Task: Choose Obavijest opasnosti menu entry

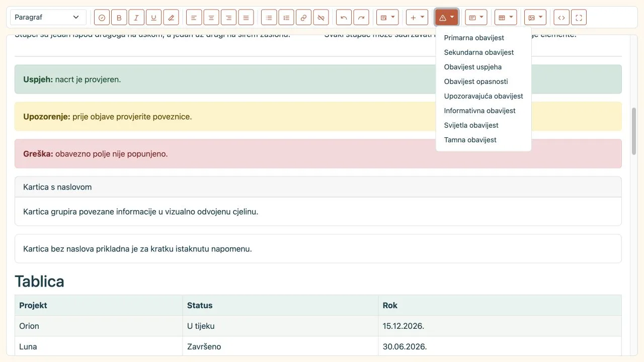Action: pyautogui.click(x=484, y=81)
